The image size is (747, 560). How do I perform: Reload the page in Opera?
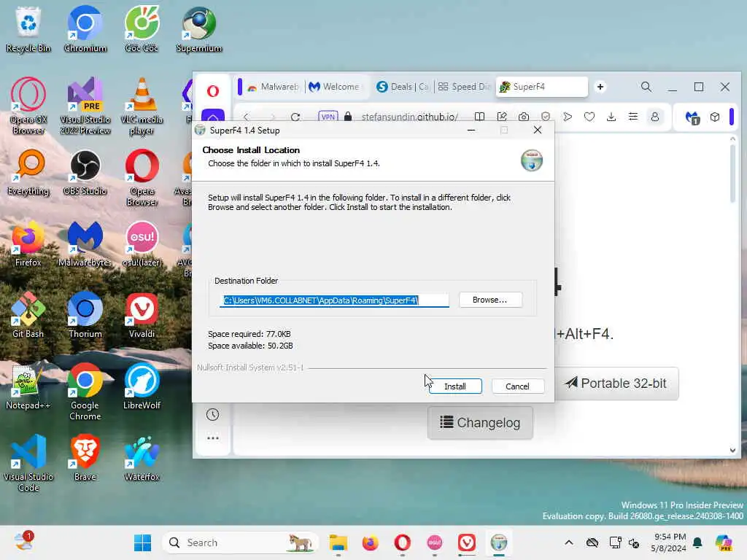pyautogui.click(x=295, y=117)
